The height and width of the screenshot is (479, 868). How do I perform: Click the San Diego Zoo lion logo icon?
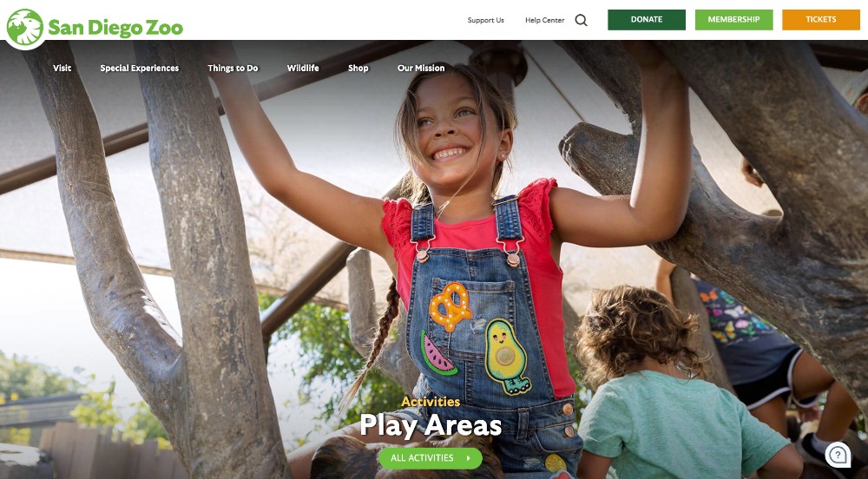(25, 27)
